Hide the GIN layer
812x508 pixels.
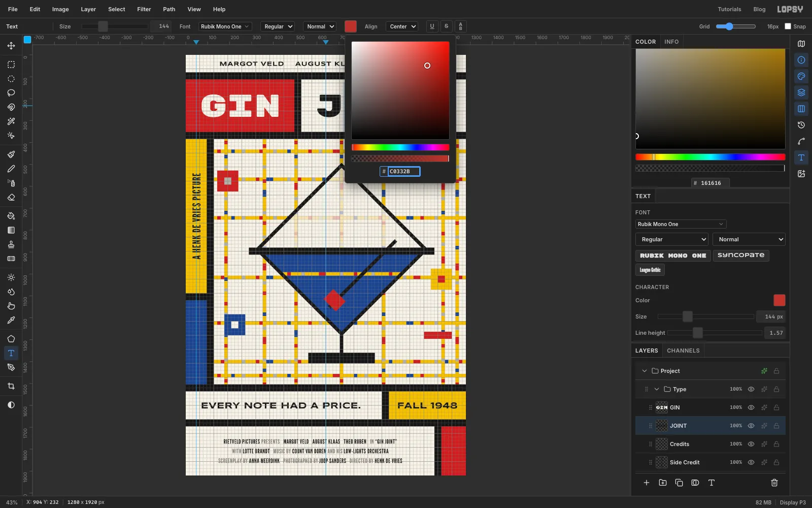(751, 407)
